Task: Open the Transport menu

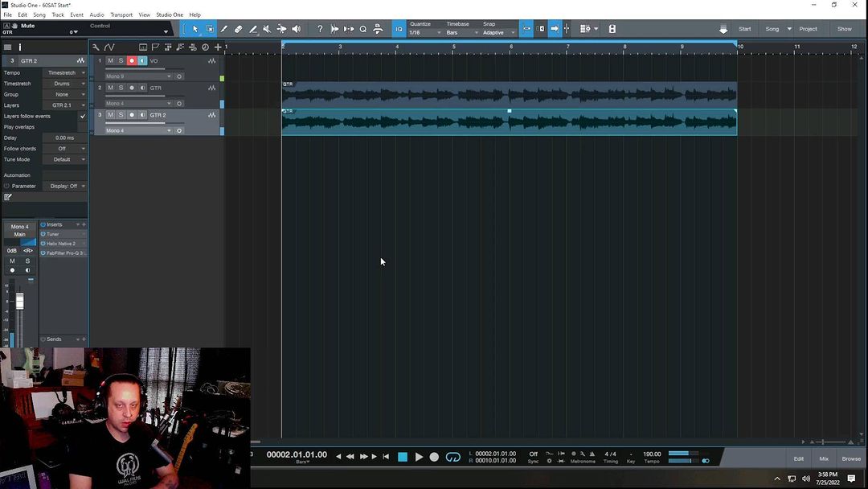Action: pos(121,14)
